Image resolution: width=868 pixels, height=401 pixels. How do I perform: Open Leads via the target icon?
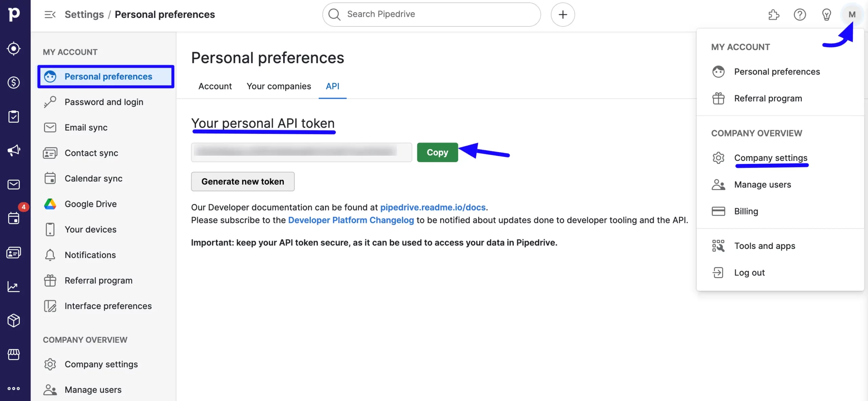14,48
